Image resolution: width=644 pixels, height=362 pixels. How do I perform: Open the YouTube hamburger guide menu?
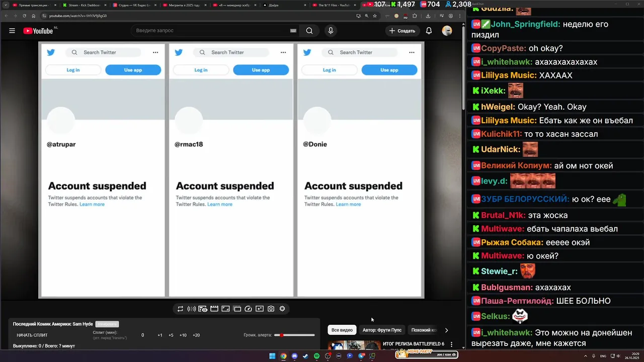12,31
